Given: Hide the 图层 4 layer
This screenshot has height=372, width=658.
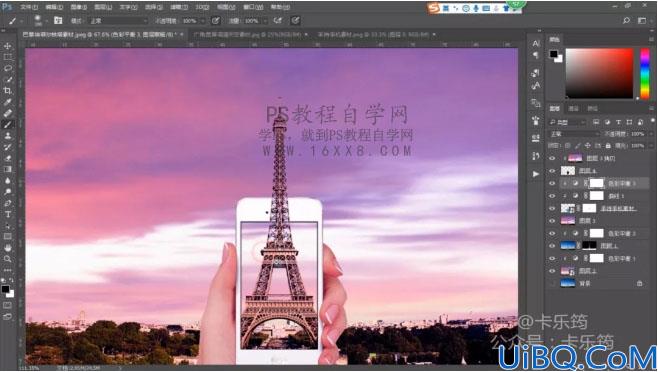Looking at the screenshot, I should coord(552,171).
